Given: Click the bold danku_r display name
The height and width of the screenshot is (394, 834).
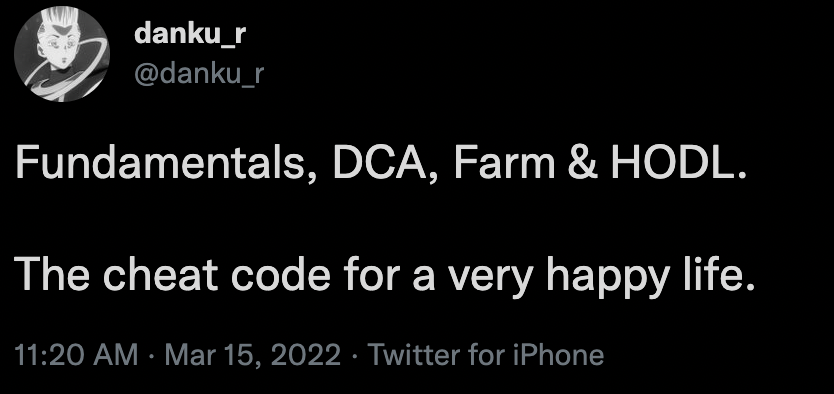Looking at the screenshot, I should (x=190, y=35).
